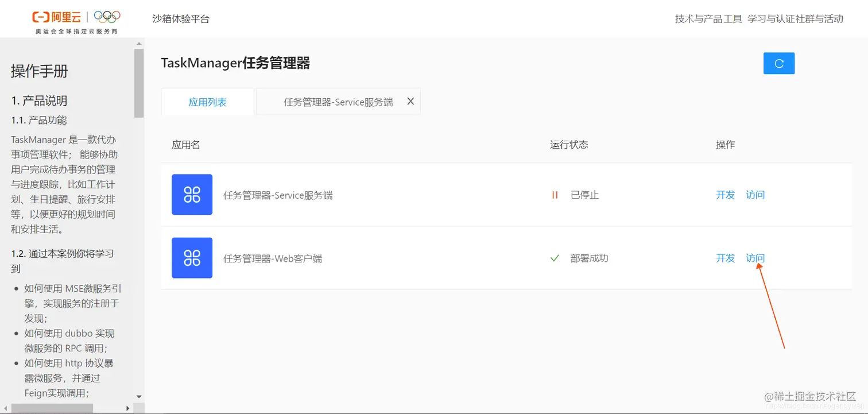Open the 学习与认证 menu

[772, 19]
